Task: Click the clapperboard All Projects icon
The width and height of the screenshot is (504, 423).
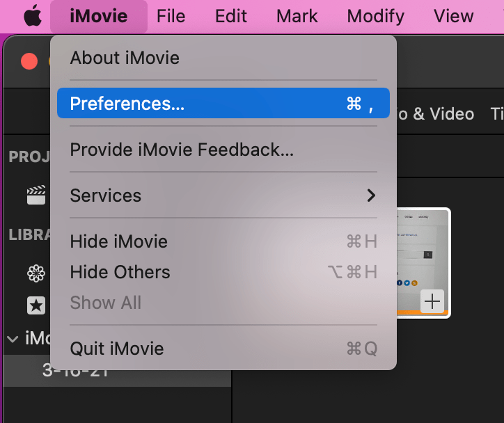Action: pyautogui.click(x=36, y=195)
